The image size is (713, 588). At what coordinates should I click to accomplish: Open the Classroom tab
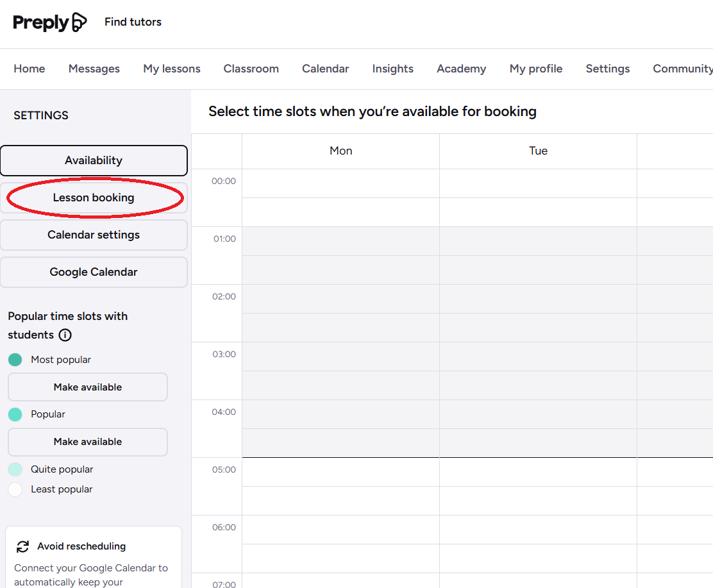pyautogui.click(x=251, y=69)
